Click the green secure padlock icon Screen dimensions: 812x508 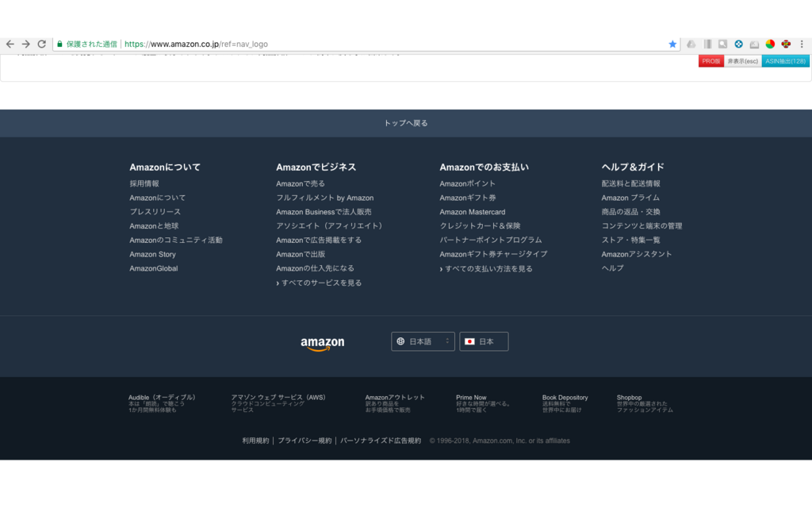(59, 44)
